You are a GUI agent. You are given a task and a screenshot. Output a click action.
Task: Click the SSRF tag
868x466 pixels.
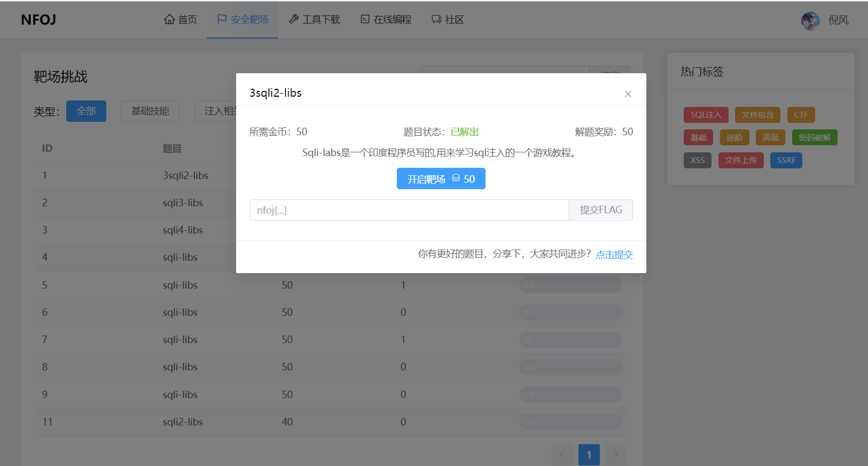pos(786,160)
